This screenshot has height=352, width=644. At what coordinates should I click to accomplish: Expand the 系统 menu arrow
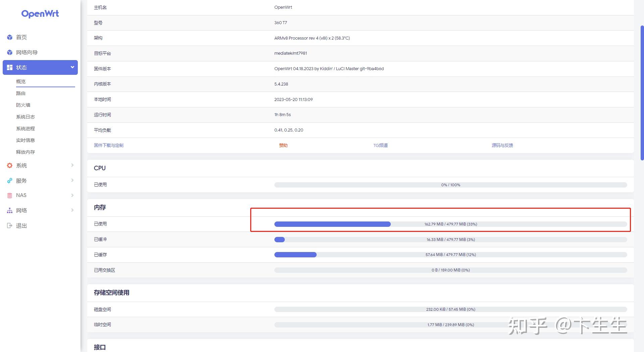point(72,165)
